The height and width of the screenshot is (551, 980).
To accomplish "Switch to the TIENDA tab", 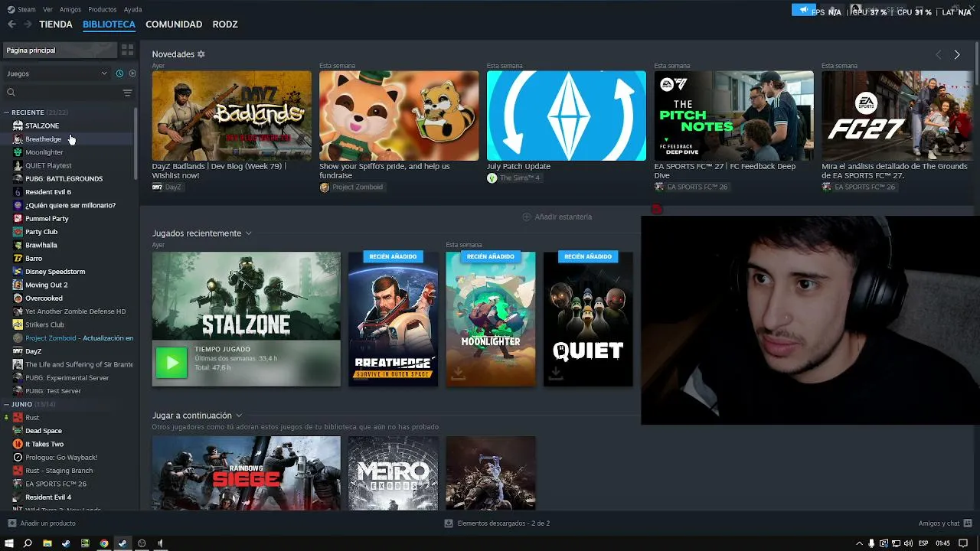I will (x=56, y=24).
